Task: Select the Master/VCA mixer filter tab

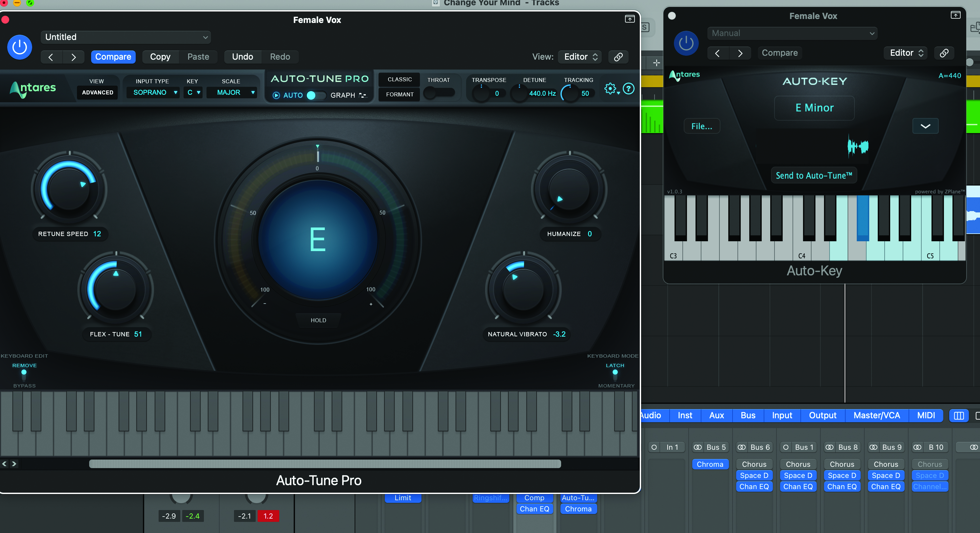Action: [x=876, y=415]
